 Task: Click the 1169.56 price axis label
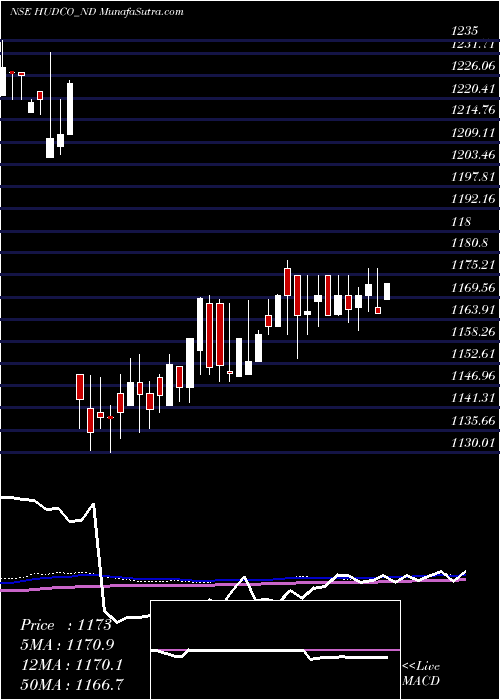[x=473, y=287]
